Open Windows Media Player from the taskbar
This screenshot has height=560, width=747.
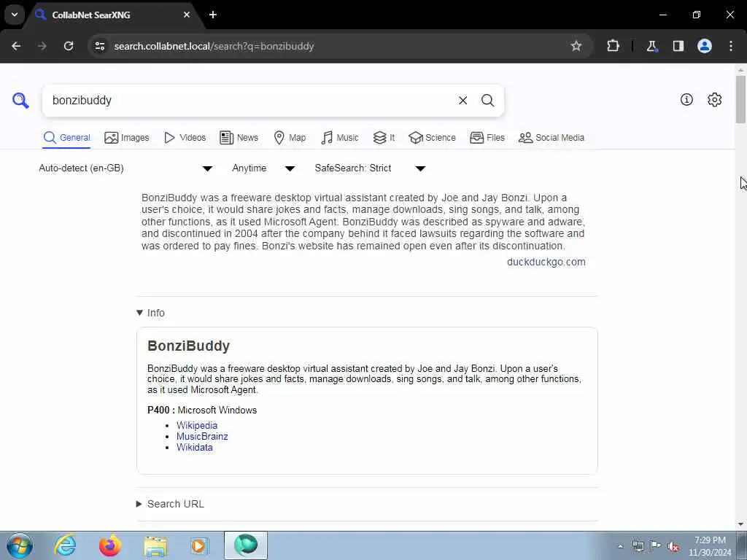(x=200, y=545)
